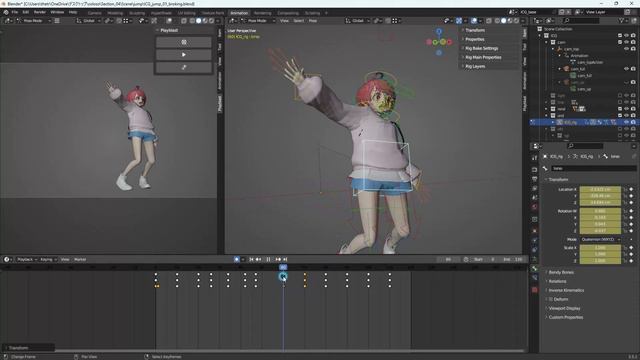Click the Location X value field
Image resolution: width=640 pixels, height=360 pixels.
[600, 189]
